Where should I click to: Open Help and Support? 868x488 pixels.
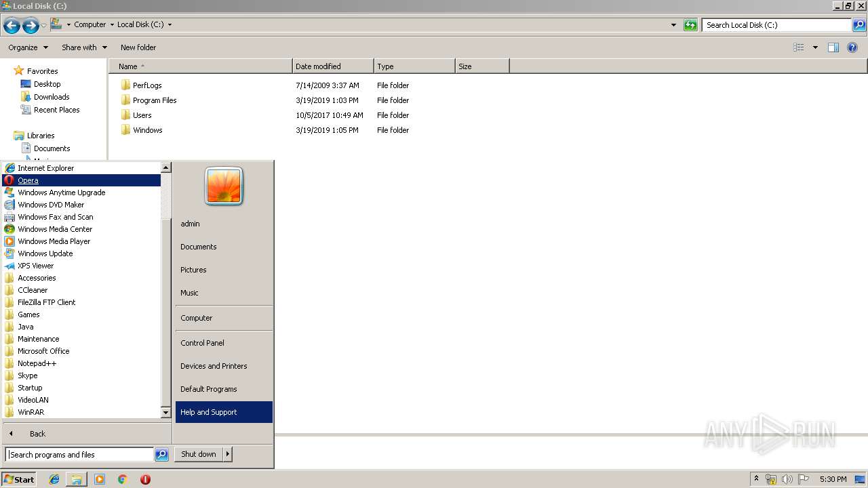click(224, 412)
